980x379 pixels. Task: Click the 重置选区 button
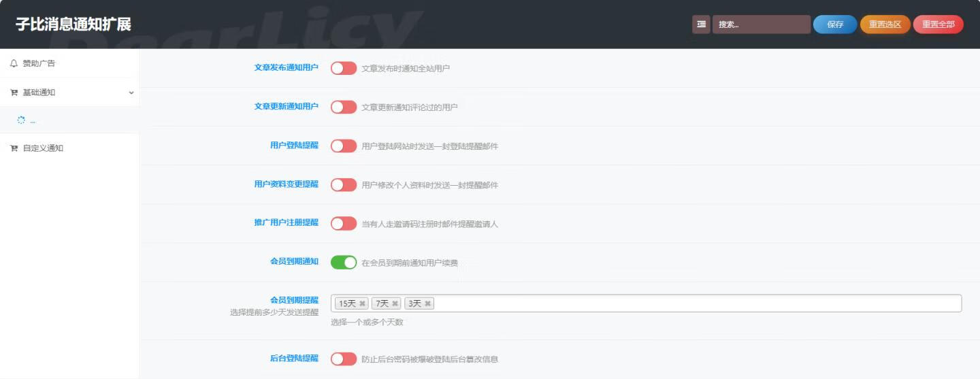pyautogui.click(x=885, y=24)
